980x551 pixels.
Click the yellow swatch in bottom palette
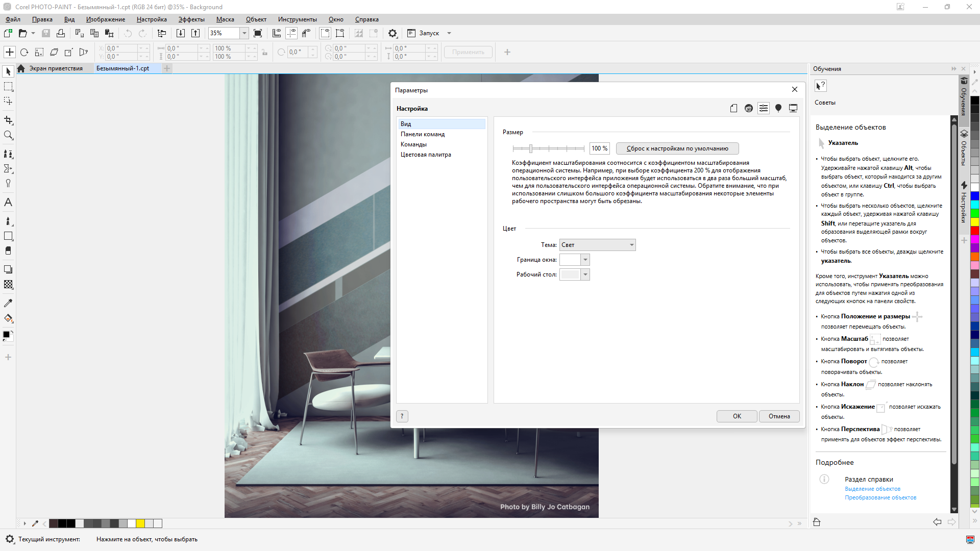pos(140,523)
